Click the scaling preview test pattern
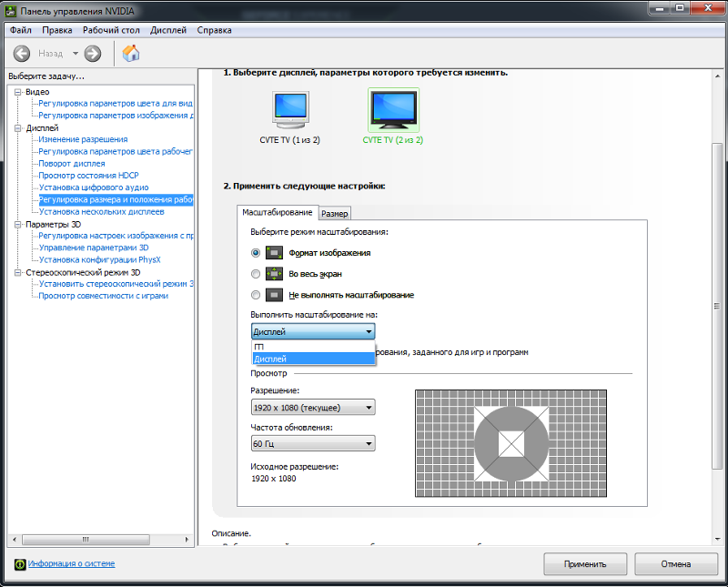 (511, 443)
